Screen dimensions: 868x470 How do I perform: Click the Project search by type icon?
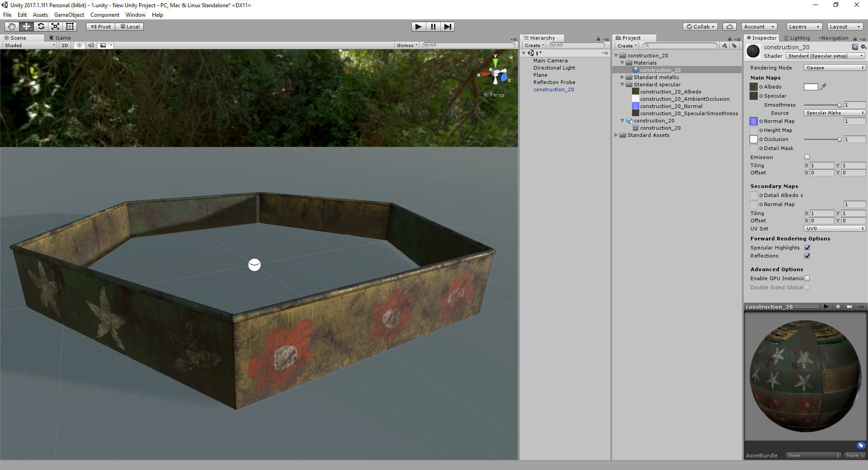(x=725, y=46)
